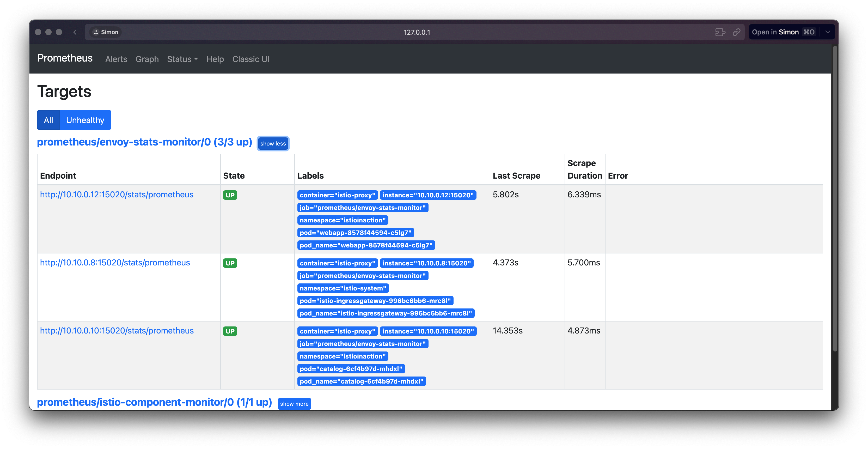Click the 127.0.0.1 address bar

(x=417, y=32)
